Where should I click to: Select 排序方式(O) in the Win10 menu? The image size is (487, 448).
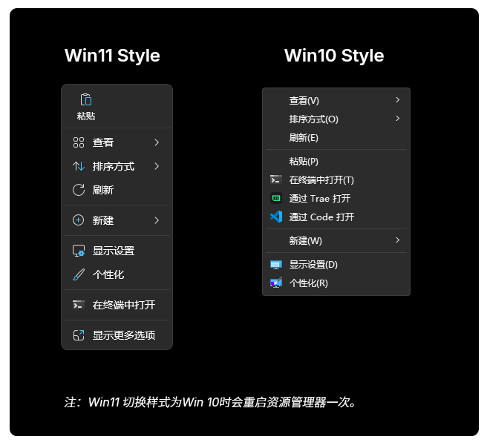pyautogui.click(x=336, y=119)
